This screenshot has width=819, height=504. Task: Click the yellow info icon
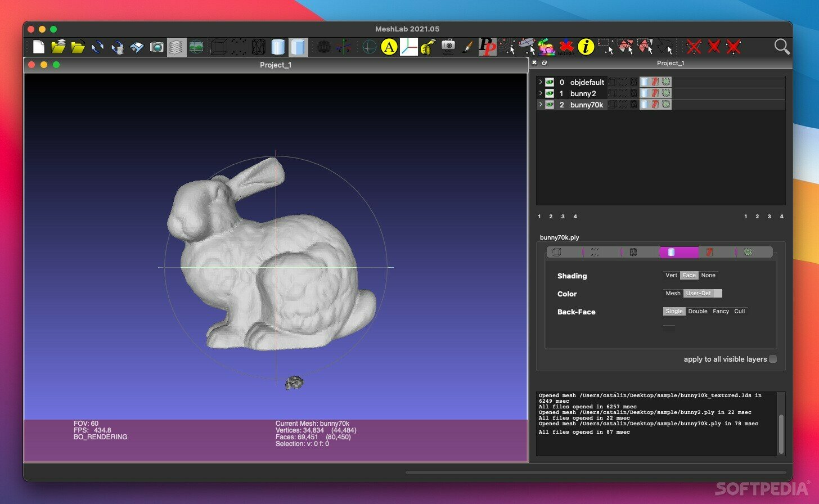pos(586,47)
